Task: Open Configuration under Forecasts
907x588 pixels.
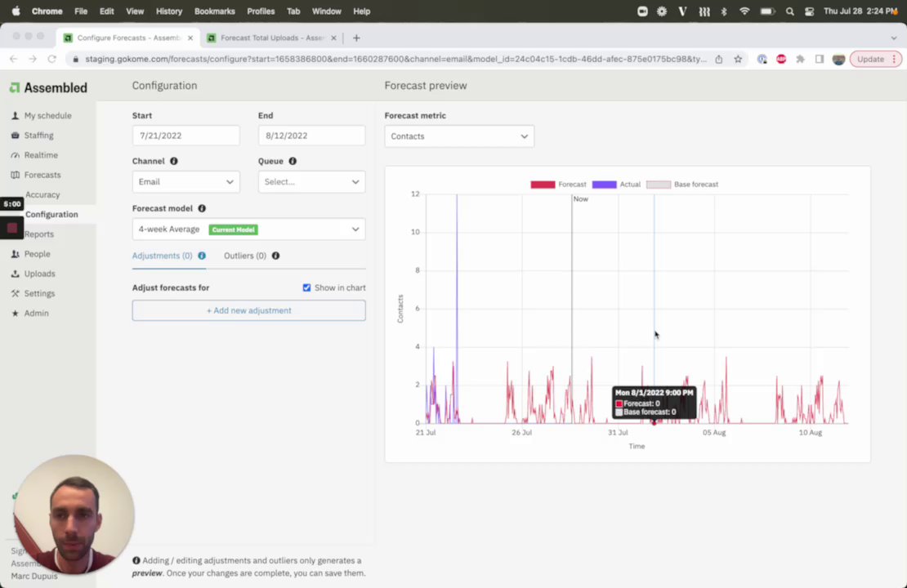Action: 51,215
